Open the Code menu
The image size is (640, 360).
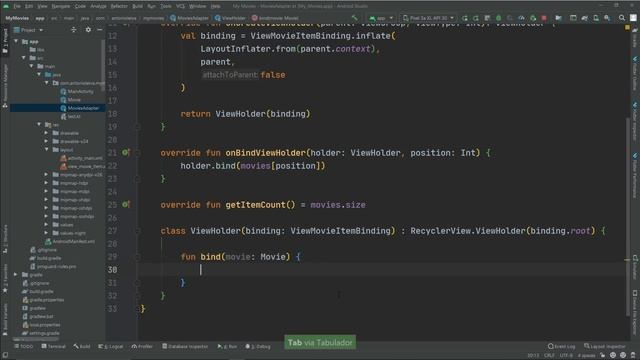click(80, 6)
